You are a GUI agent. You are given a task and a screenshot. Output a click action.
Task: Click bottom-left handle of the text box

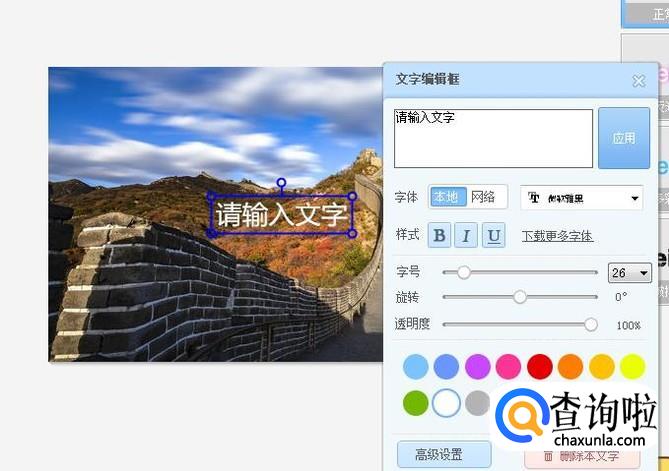point(211,233)
